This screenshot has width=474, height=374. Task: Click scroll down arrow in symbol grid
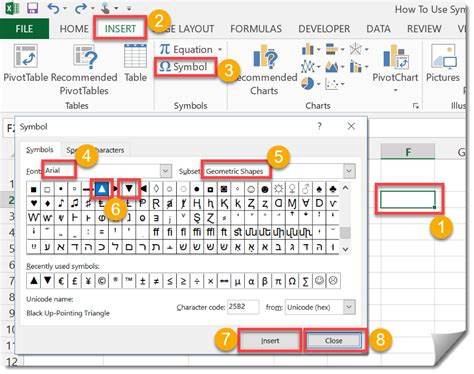tap(345, 249)
